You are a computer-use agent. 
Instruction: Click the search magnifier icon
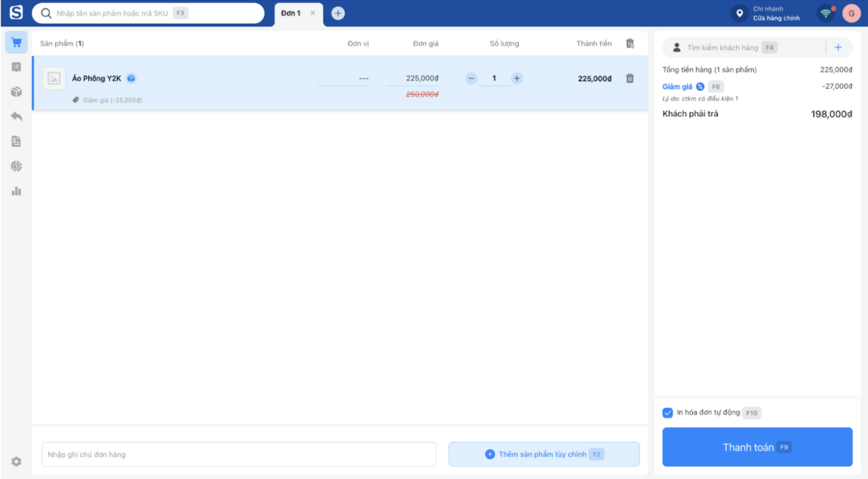(x=46, y=13)
